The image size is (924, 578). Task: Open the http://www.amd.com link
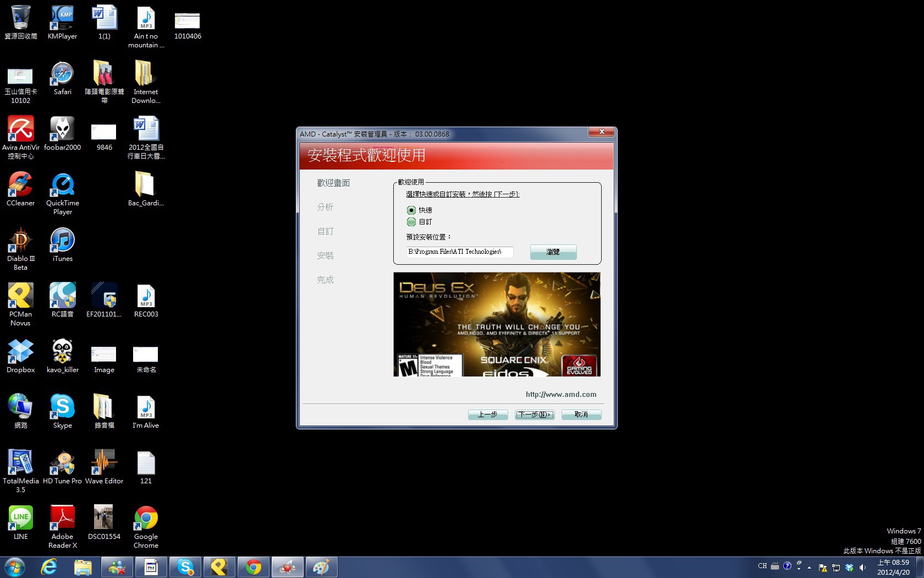(x=561, y=395)
